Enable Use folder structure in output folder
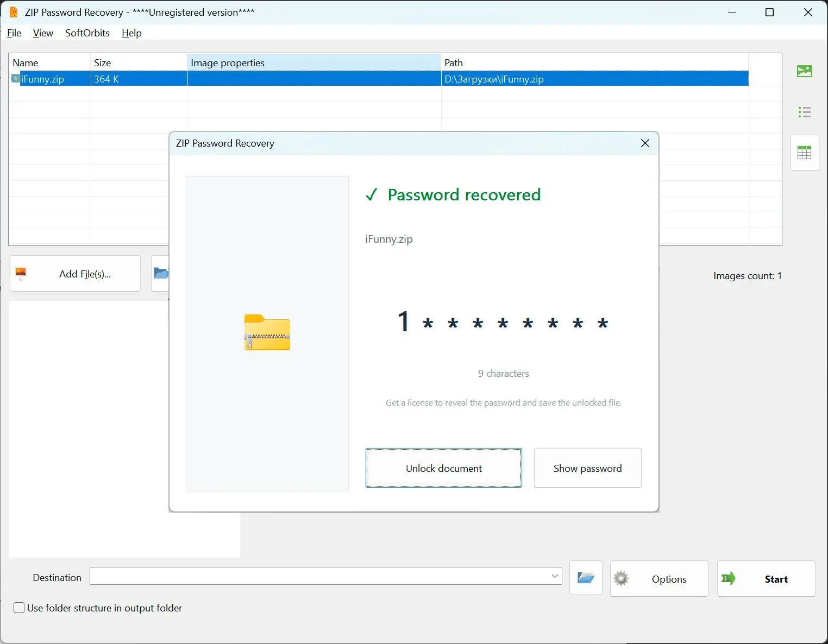The height and width of the screenshot is (644, 828). 19,608
